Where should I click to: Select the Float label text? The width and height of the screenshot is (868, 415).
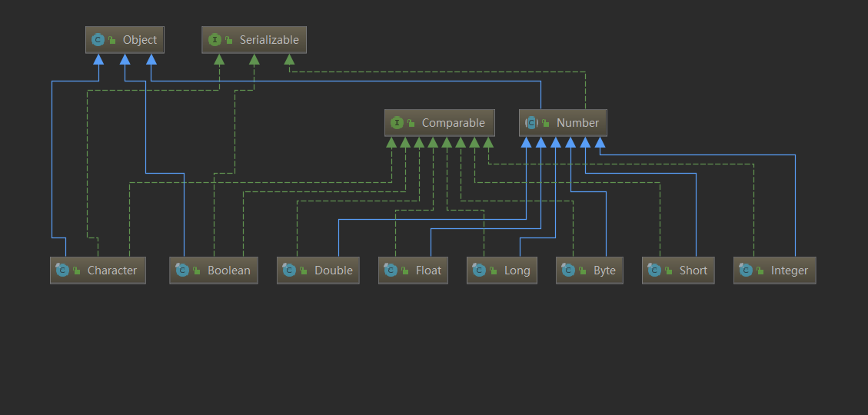(428, 271)
